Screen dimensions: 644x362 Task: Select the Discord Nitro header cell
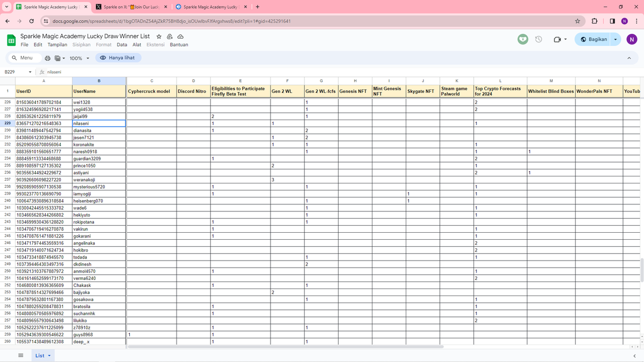(193, 91)
